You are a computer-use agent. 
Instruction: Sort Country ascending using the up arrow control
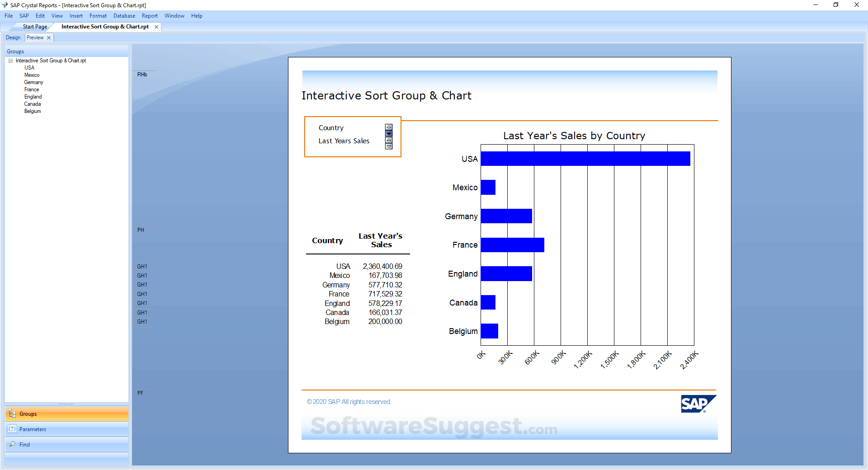(389, 127)
